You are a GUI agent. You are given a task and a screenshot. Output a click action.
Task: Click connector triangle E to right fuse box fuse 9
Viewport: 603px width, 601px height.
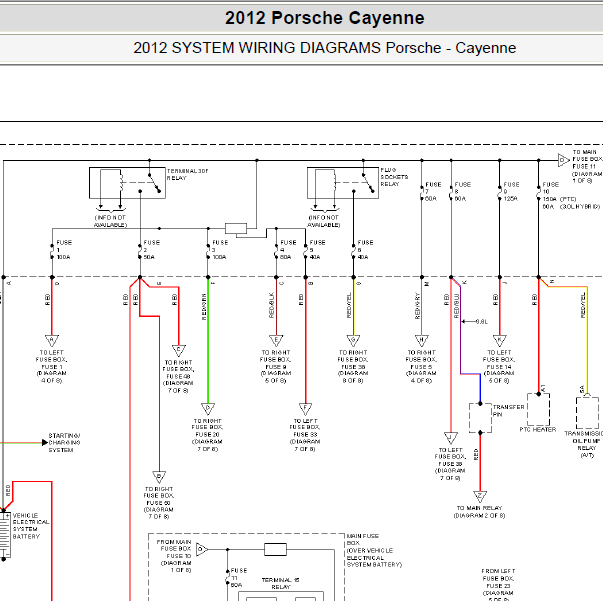pyautogui.click(x=276, y=340)
